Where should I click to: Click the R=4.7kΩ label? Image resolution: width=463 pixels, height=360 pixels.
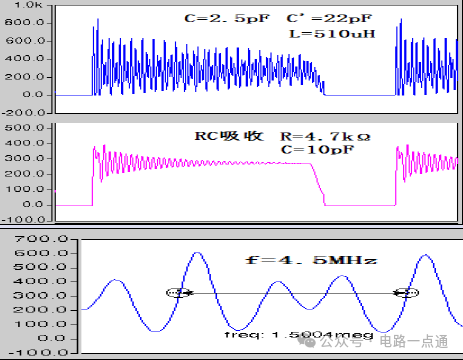point(325,136)
